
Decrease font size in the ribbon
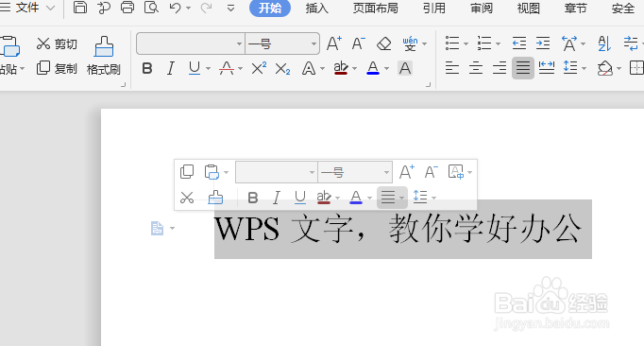[x=358, y=43]
